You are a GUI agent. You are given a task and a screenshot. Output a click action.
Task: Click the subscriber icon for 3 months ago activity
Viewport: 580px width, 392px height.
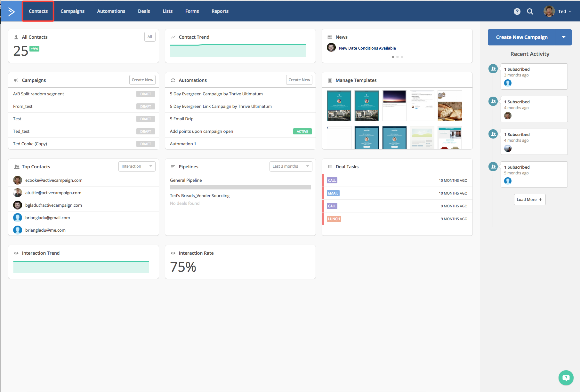493,69
